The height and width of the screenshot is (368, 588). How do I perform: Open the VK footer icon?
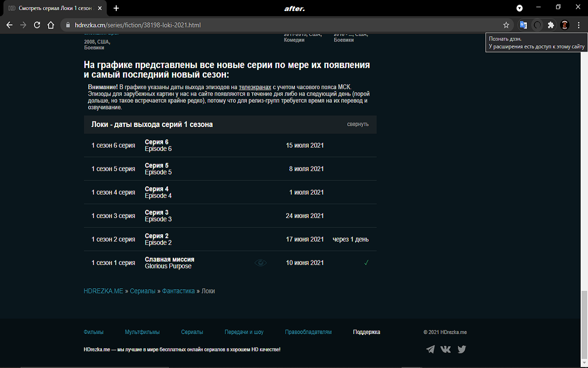tap(446, 349)
